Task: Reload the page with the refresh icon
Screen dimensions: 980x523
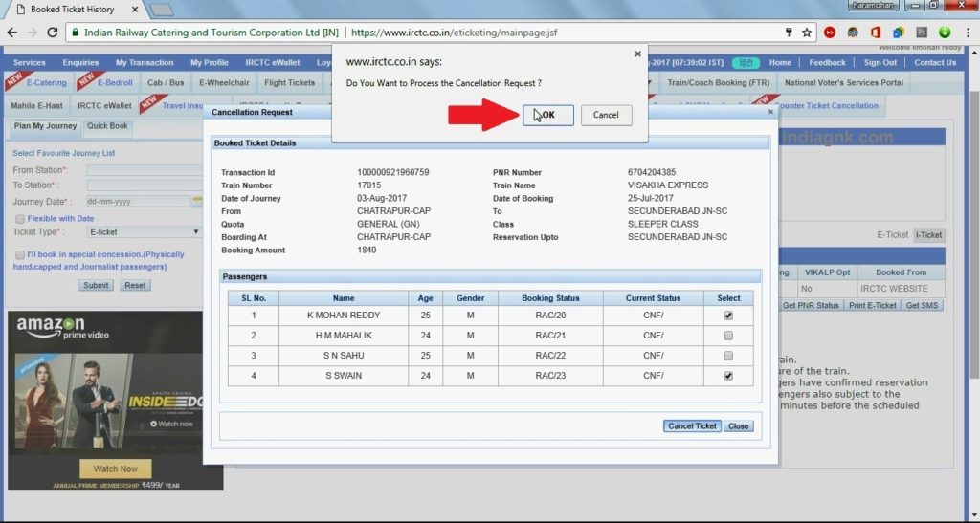Action: [53, 33]
